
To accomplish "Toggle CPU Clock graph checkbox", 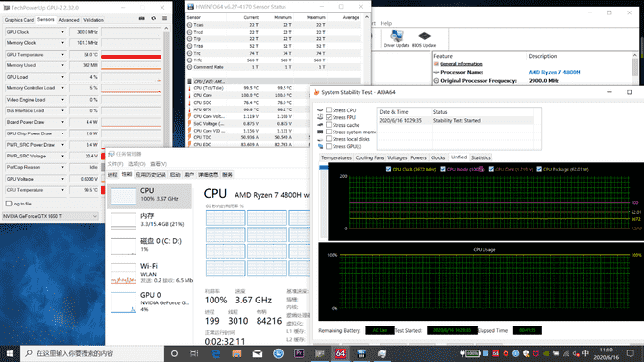I will [388, 169].
